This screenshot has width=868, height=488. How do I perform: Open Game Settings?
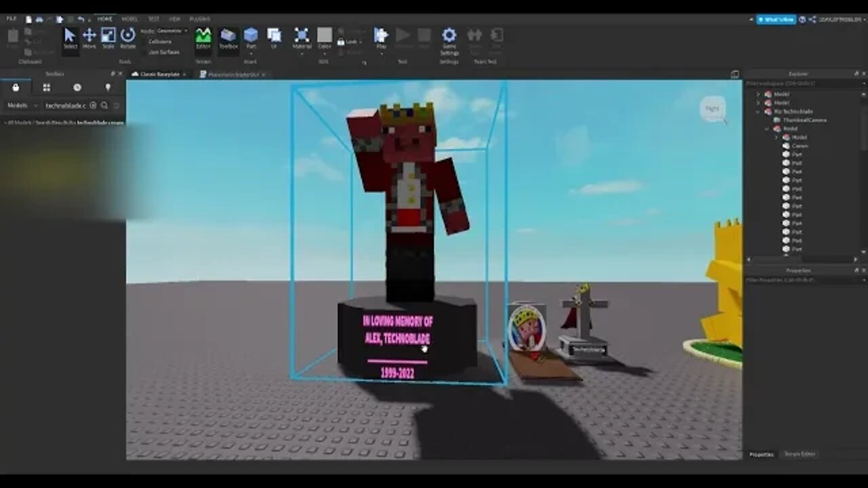449,41
